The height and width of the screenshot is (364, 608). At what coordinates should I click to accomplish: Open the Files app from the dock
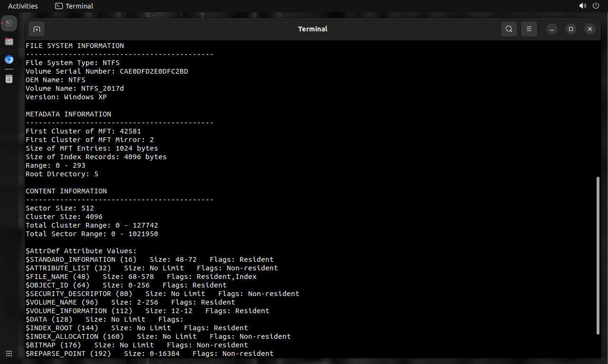coord(9,41)
